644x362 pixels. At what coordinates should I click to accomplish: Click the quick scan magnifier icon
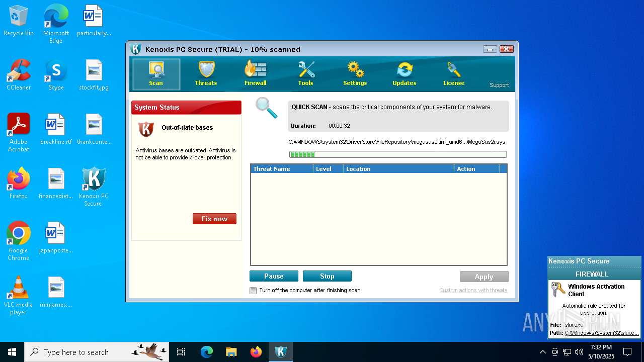[266, 108]
